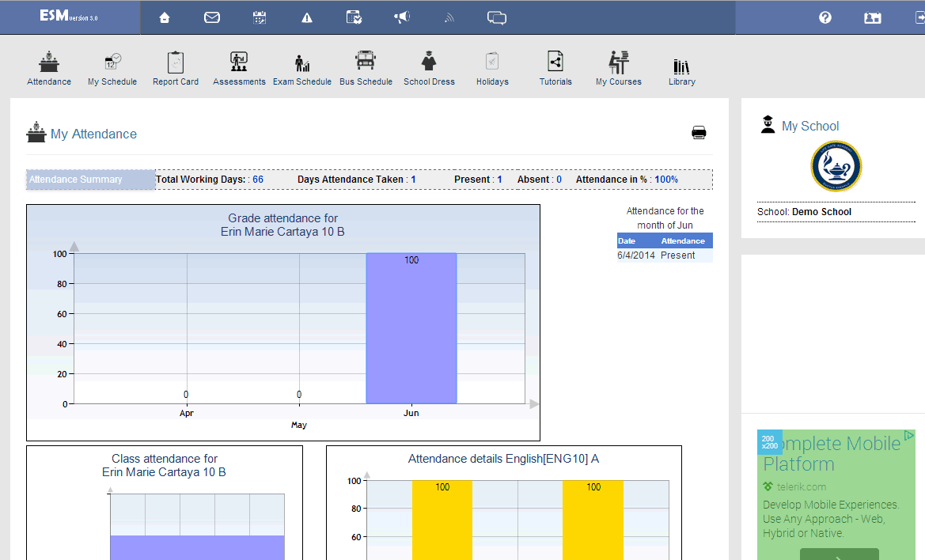
Task: Click the Attendance column header in month table
Action: (x=683, y=240)
